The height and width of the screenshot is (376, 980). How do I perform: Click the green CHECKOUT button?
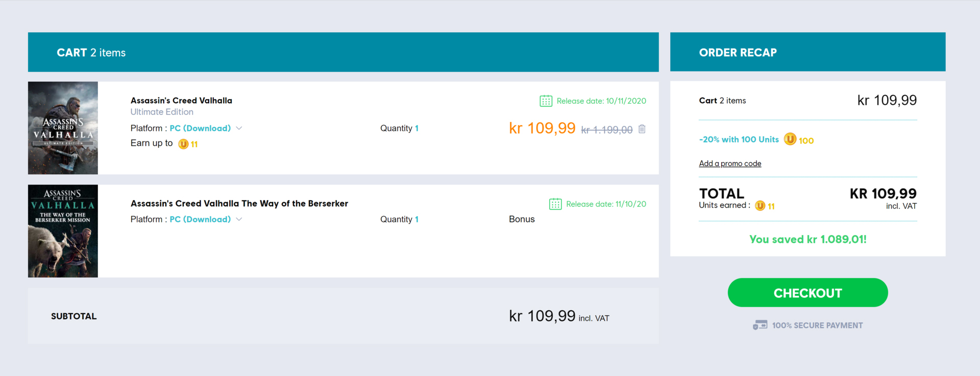tap(807, 293)
